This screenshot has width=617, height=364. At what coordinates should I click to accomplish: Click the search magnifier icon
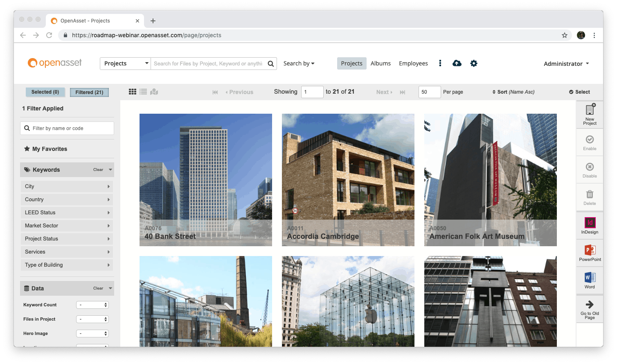pos(270,64)
